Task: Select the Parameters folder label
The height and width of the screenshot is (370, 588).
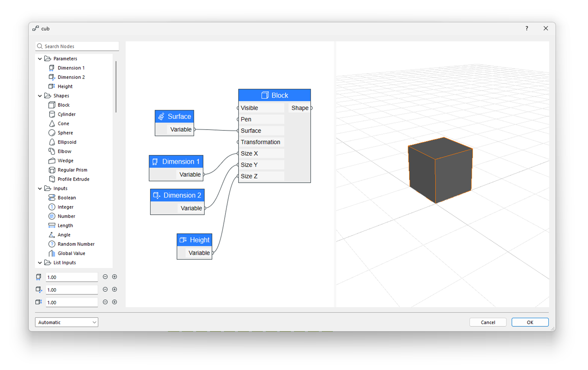Action: [65, 58]
